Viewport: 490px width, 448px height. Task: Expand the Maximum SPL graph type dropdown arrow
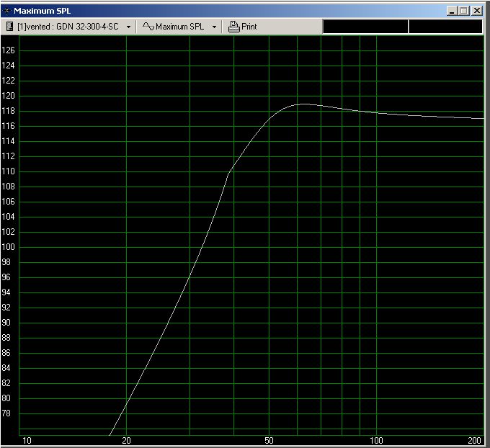click(x=214, y=27)
